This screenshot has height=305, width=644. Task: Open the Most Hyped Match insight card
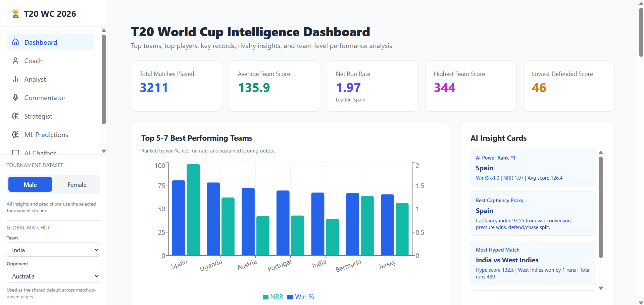[533, 263]
